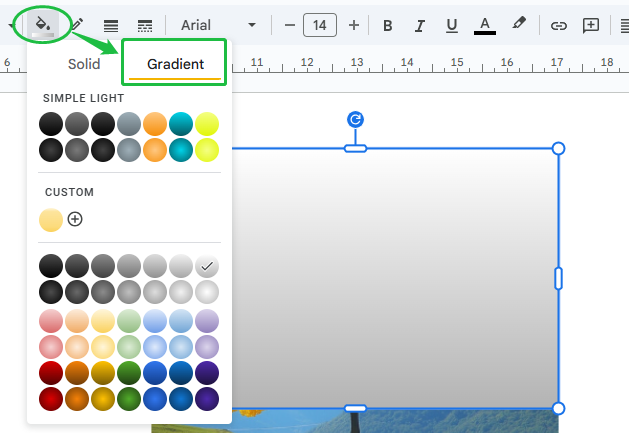
Task: Select the font size field showing 14
Action: pyautogui.click(x=320, y=25)
